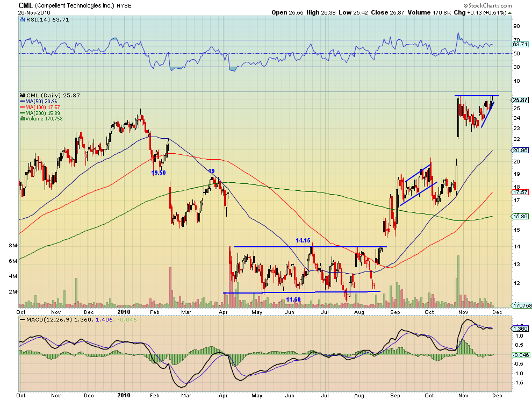
Task: Click the -1.5 label on the MACD scale
Action: pos(517,383)
